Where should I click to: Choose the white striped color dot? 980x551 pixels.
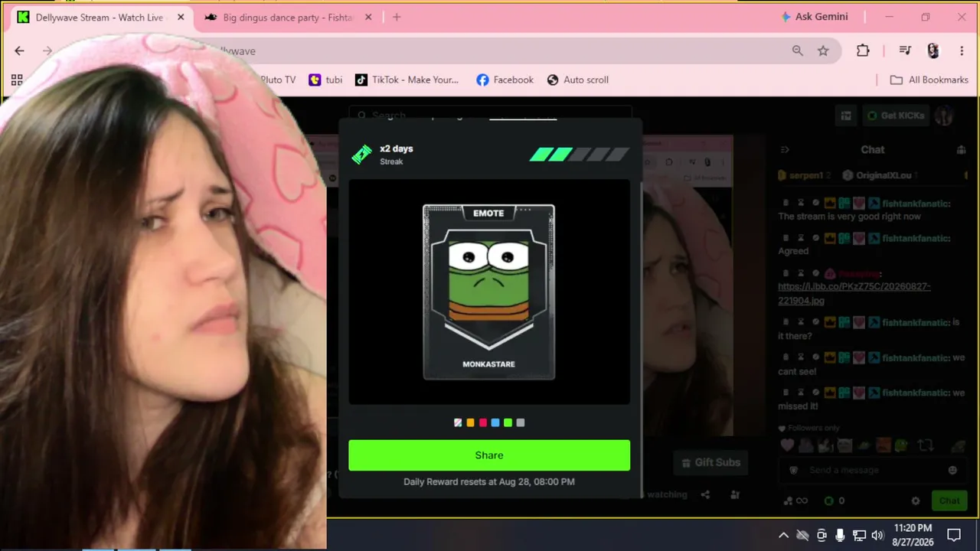pos(458,422)
